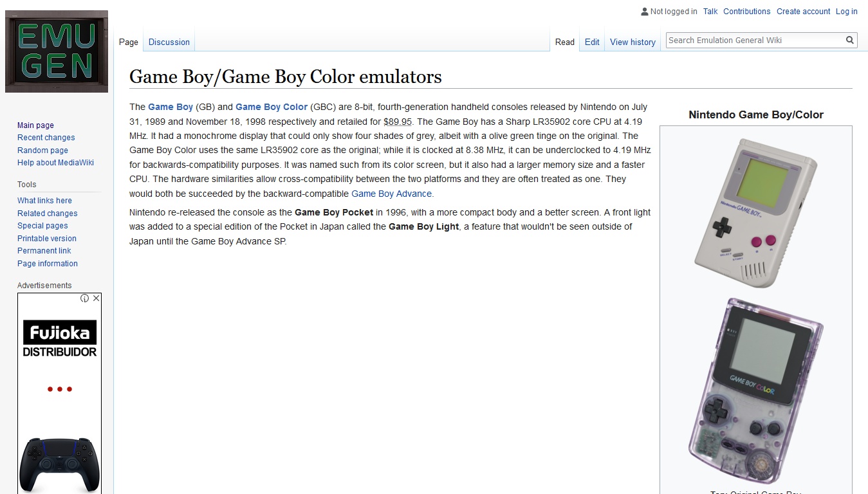Go to Main page in sidebar

point(35,125)
